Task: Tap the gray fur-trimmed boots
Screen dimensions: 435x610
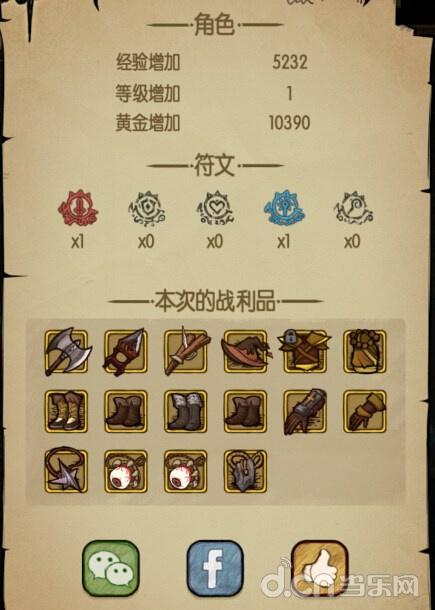Action: [x=186, y=411]
